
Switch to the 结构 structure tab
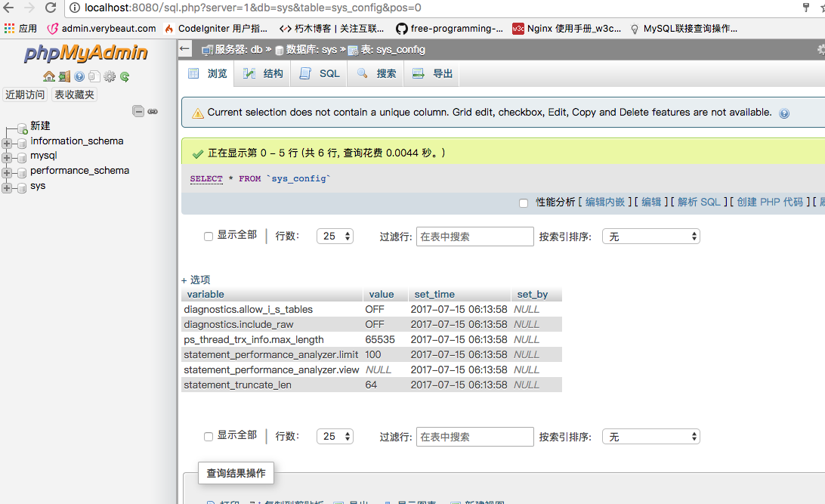(264, 73)
